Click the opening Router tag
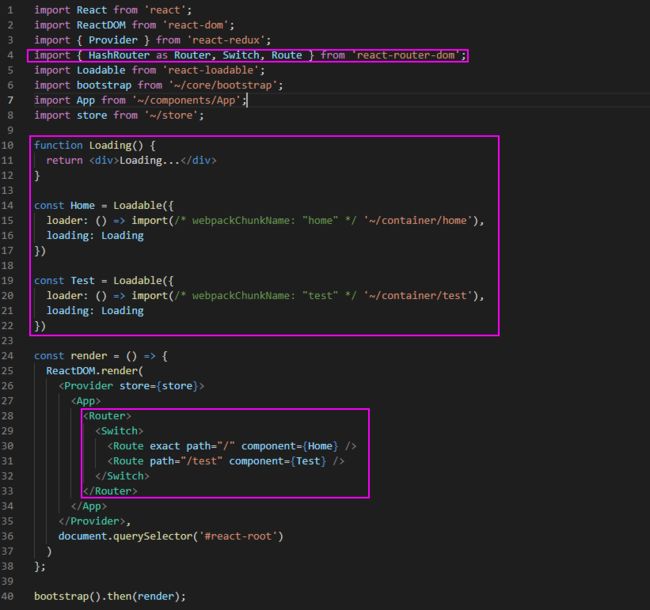This screenshot has width=650, height=610. pos(107,416)
